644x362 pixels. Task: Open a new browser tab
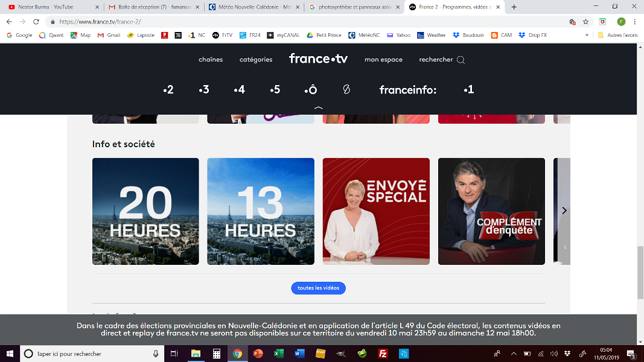(x=514, y=7)
